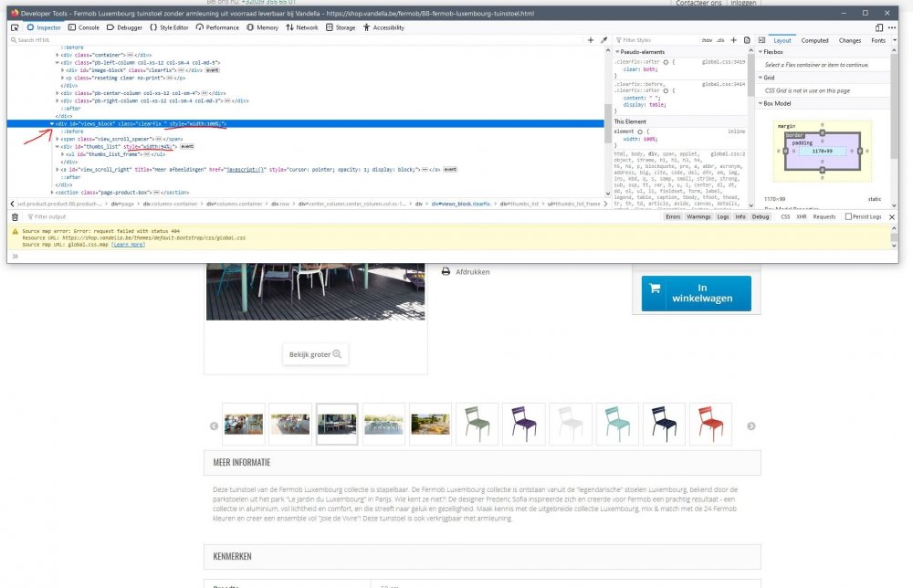Activate the element picker icon
The image size is (913, 588).
coord(15,27)
